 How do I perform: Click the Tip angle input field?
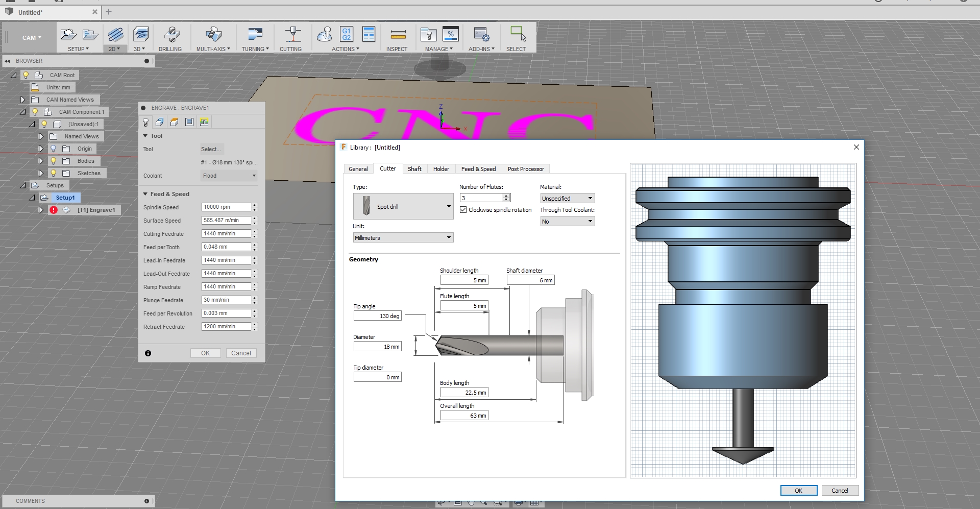point(377,316)
